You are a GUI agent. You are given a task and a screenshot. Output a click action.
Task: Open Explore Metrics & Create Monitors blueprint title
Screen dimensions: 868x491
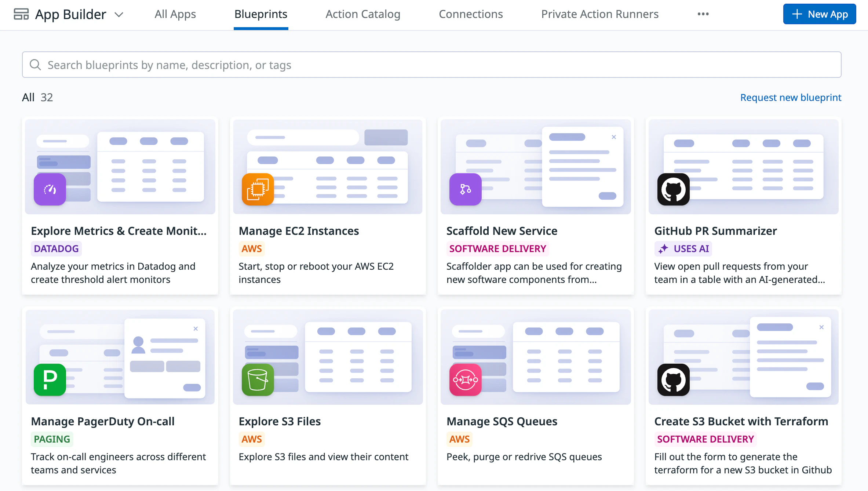click(x=119, y=231)
